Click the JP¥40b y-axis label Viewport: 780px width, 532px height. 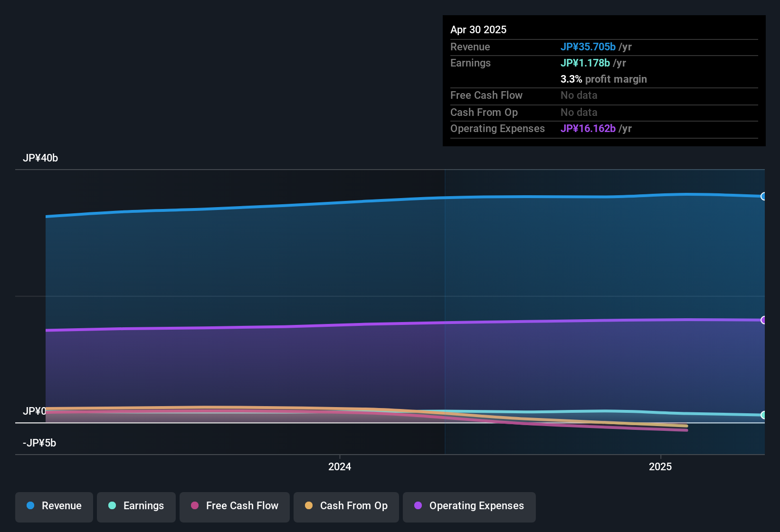point(40,158)
